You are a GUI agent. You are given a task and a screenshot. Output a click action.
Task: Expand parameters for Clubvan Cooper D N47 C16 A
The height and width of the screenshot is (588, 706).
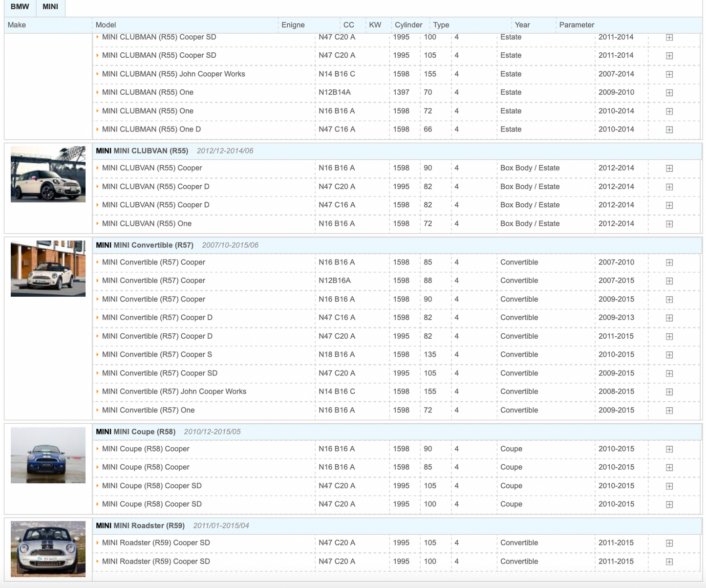669,205
